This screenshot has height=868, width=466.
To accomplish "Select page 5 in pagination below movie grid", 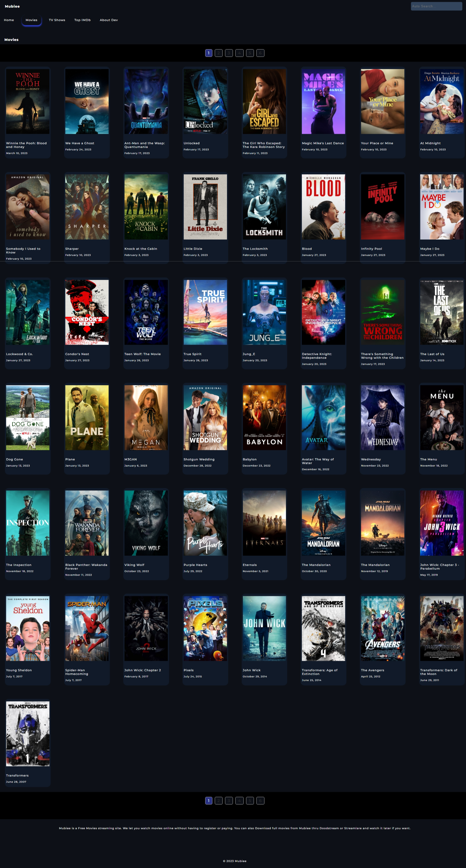I will (x=250, y=801).
